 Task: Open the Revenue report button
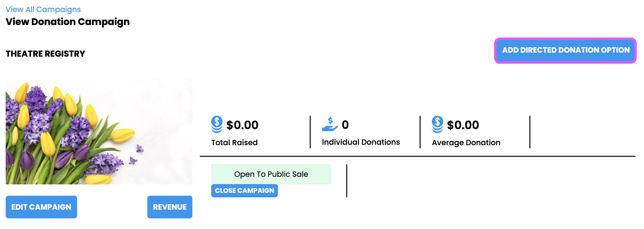pyautogui.click(x=169, y=207)
